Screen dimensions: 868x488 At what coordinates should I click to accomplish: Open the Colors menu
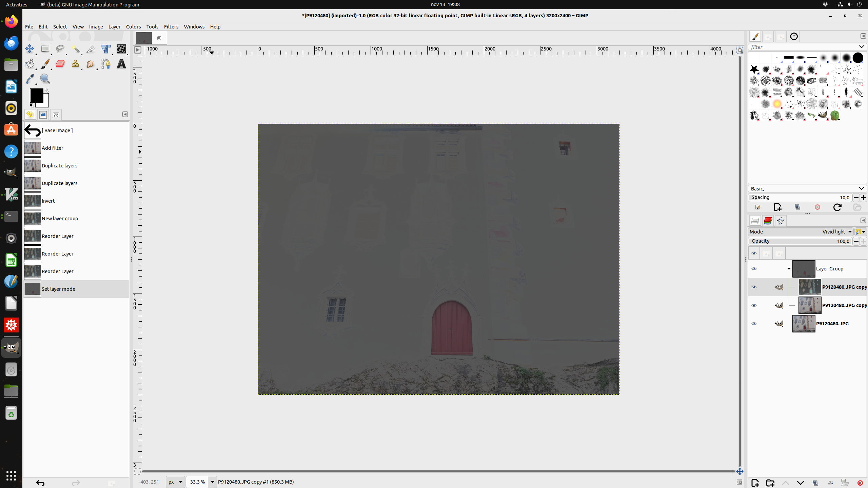[133, 26]
